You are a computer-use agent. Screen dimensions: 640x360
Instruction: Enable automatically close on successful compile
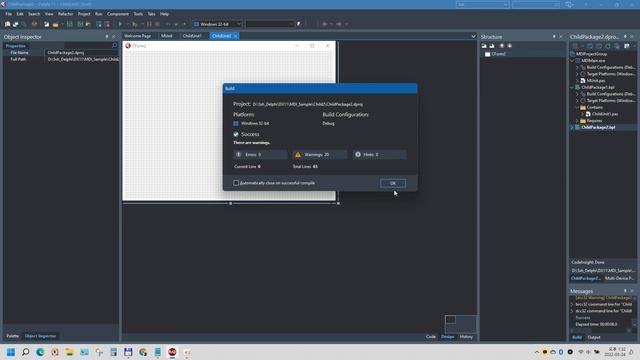236,183
